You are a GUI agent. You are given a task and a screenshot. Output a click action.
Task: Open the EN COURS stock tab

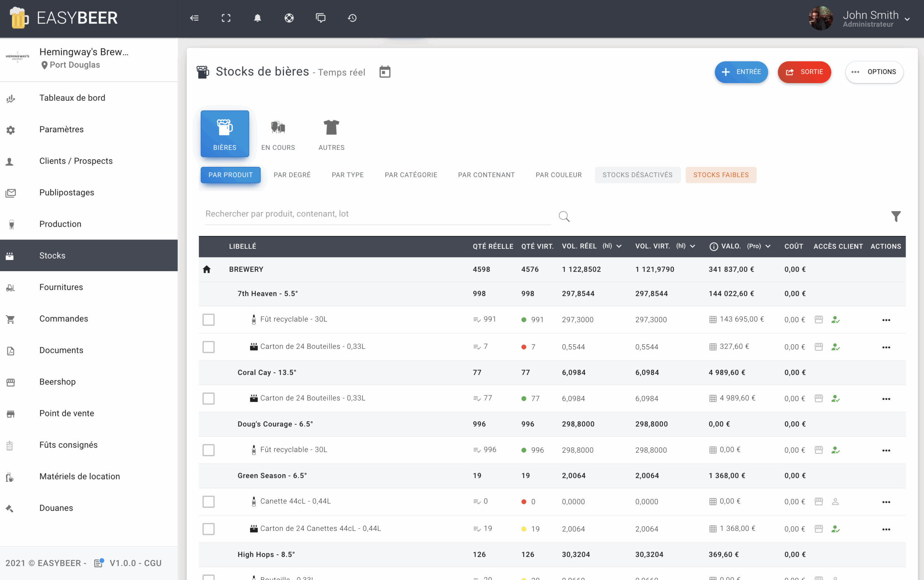(x=278, y=134)
